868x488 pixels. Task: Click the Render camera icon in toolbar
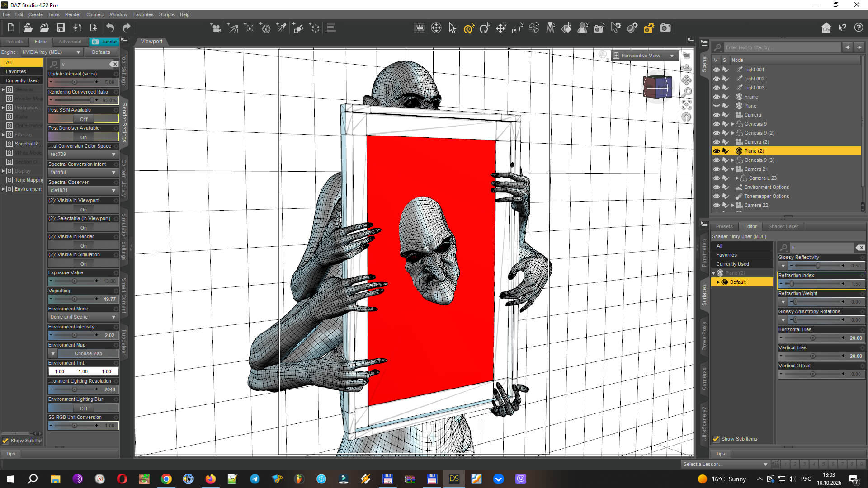[x=665, y=28]
